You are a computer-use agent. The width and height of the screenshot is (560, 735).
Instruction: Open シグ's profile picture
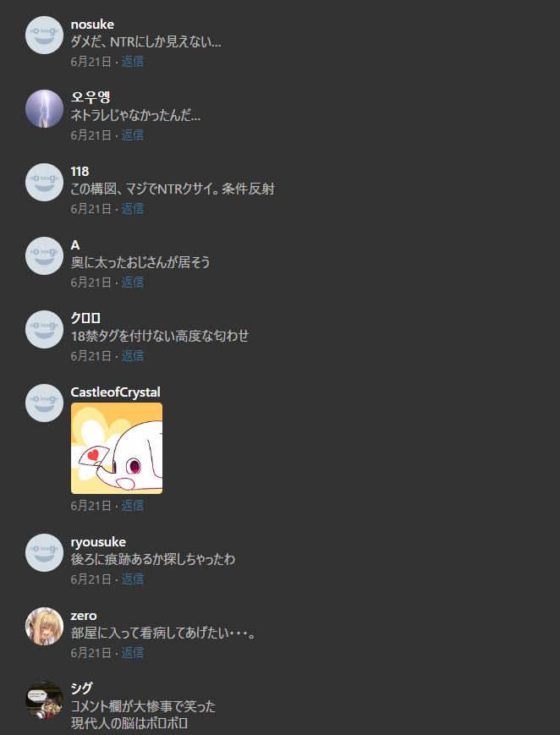44,699
